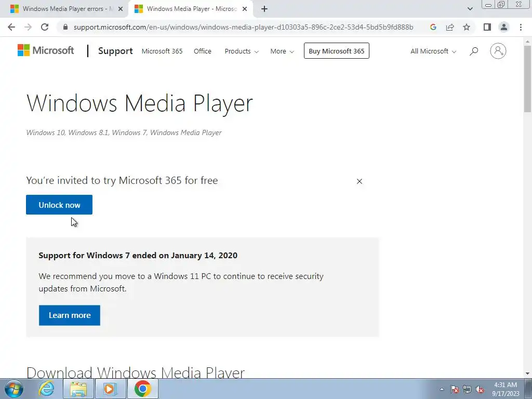Viewport: 532px width, 399px height.
Task: Expand the Products dropdown
Action: tap(242, 51)
